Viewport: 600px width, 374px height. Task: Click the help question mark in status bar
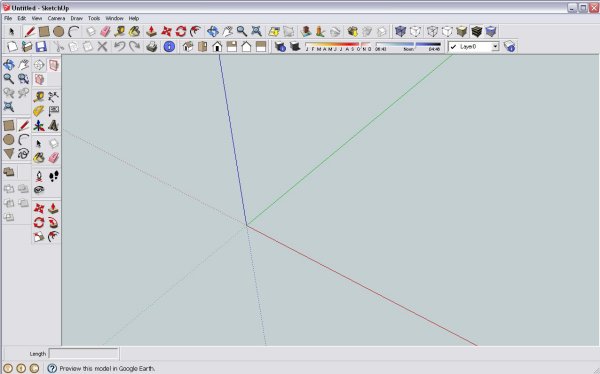[x=52, y=368]
